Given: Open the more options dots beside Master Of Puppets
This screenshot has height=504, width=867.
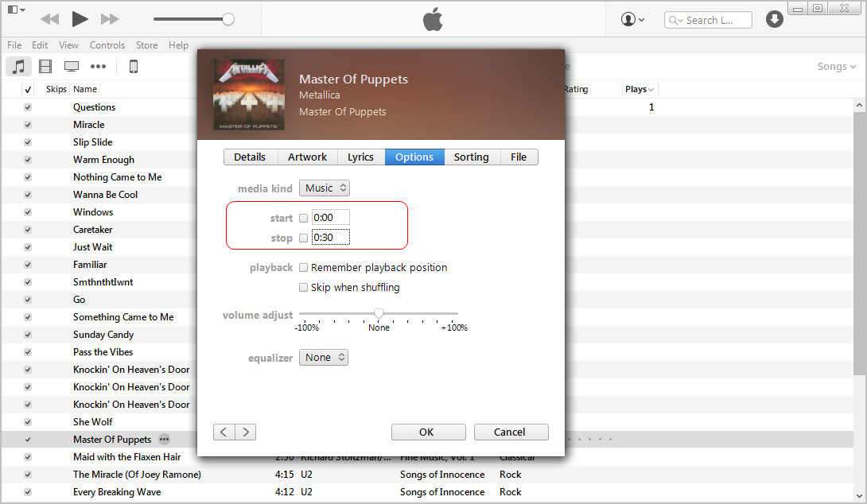Looking at the screenshot, I should 164,440.
